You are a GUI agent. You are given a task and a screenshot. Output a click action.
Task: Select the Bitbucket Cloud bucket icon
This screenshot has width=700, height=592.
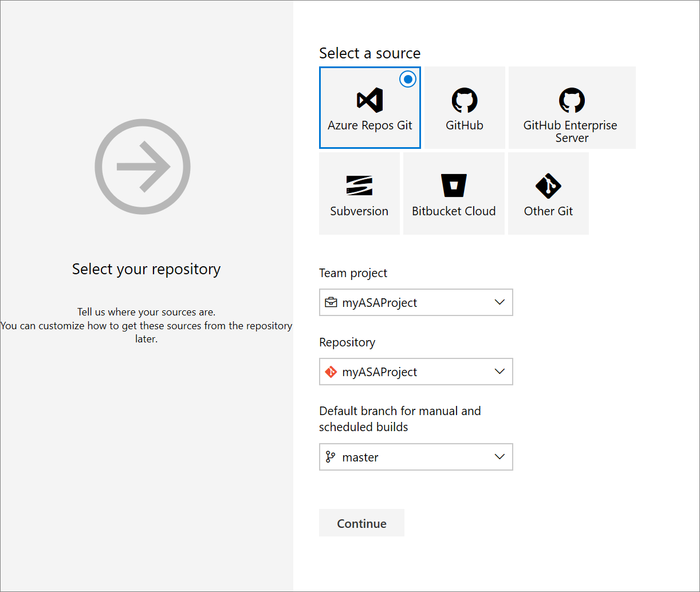pos(454,184)
